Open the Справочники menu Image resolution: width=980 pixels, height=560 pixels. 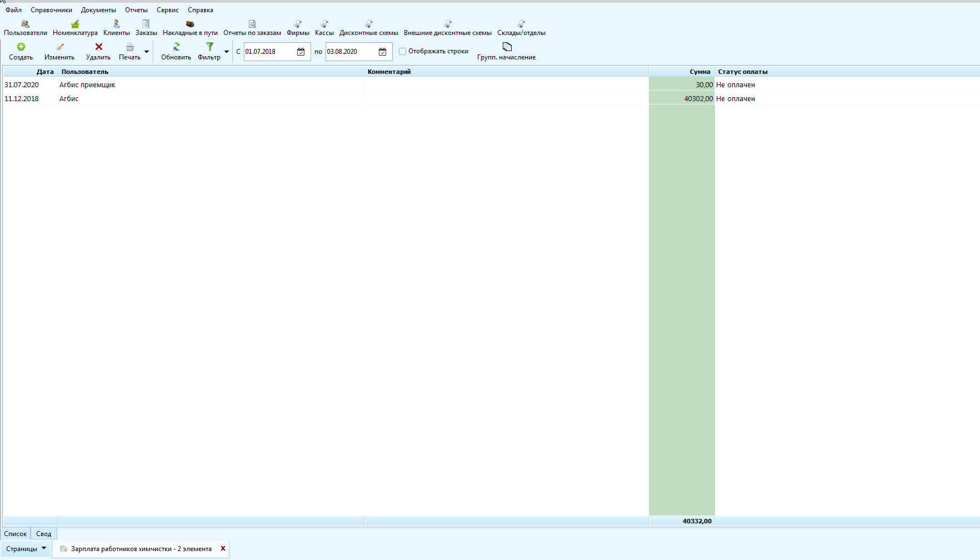51,10
